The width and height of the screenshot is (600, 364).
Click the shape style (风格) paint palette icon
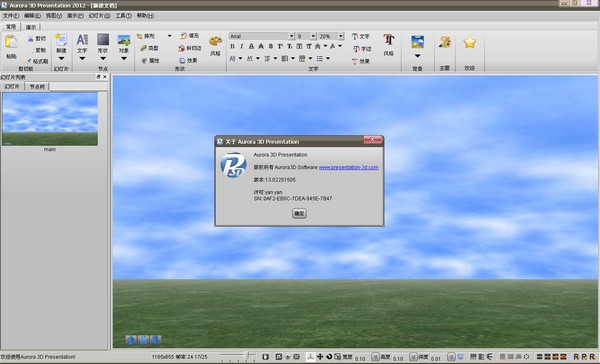[215, 41]
